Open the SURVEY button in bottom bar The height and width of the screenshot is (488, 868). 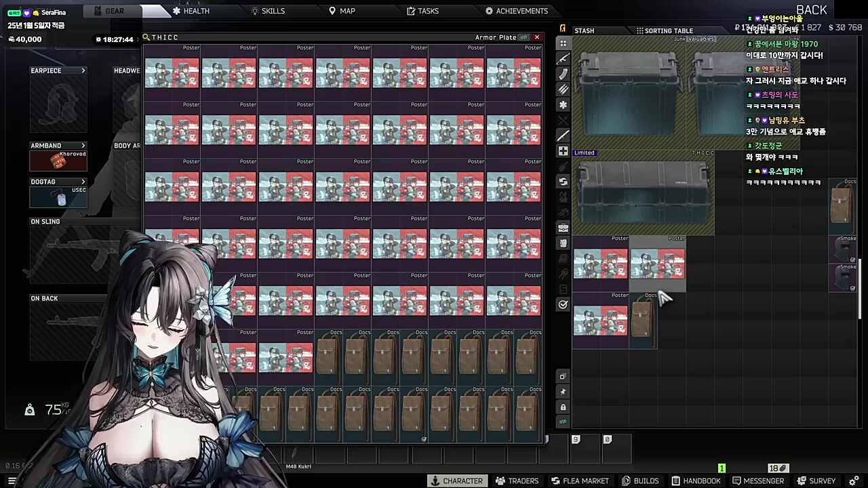point(816,481)
